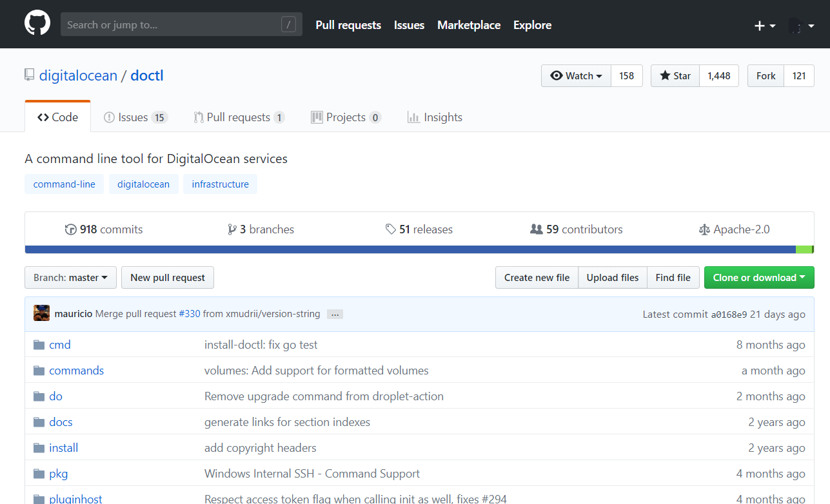This screenshot has width=830, height=504.
Task: Select the digitalocean topic tag
Action: pyautogui.click(x=143, y=184)
